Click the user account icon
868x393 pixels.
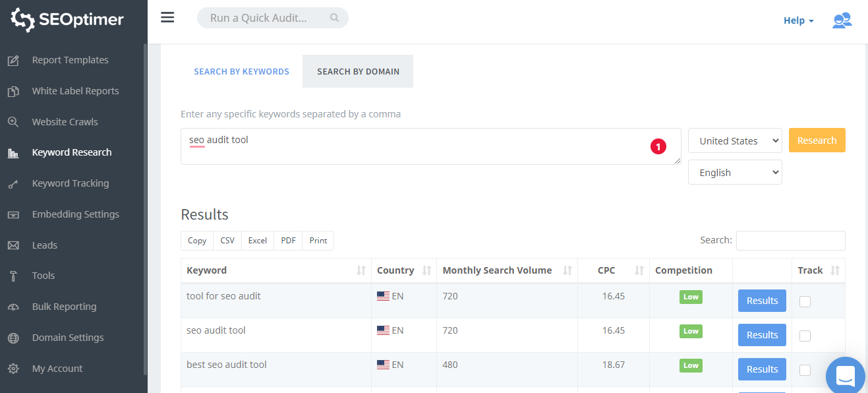click(x=842, y=20)
